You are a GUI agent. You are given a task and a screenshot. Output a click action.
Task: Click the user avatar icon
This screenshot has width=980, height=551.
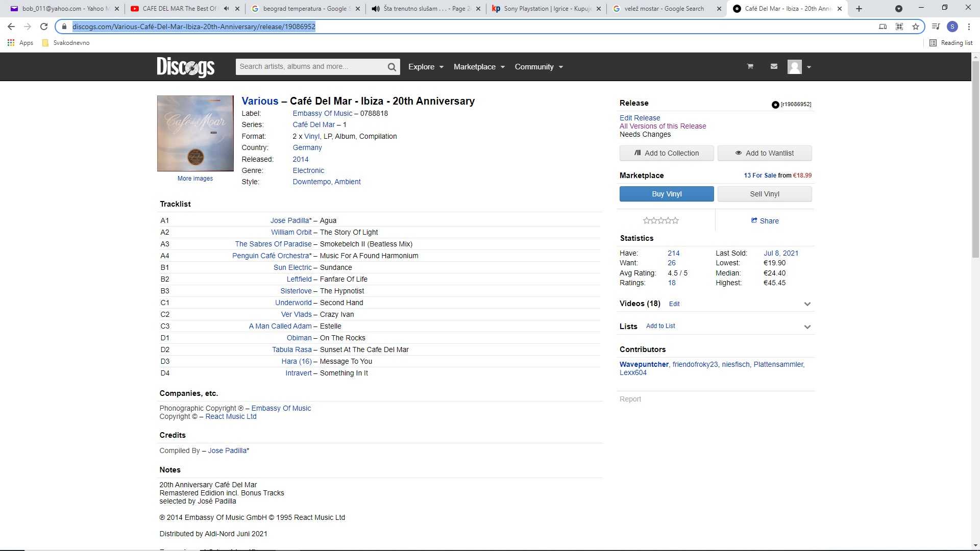point(794,67)
